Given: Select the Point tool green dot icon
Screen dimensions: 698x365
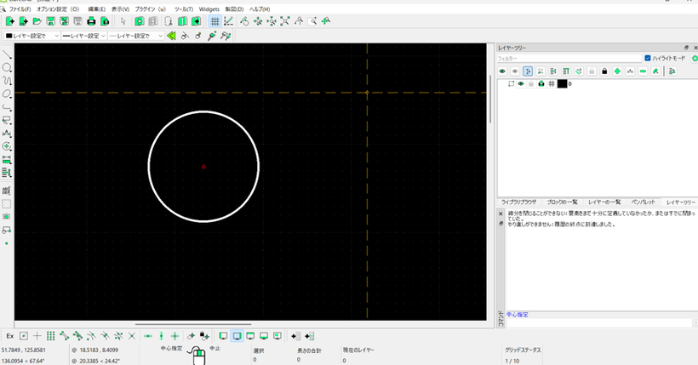Looking at the screenshot, I should point(7,243).
